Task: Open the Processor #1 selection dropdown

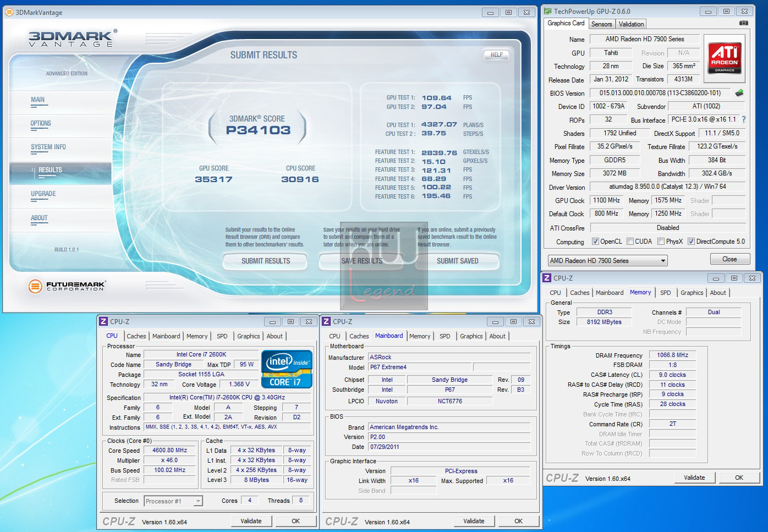Action: pos(173,501)
